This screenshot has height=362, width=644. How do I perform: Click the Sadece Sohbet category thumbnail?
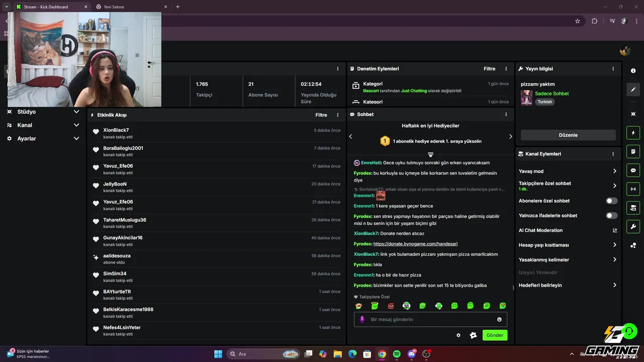coord(526,98)
